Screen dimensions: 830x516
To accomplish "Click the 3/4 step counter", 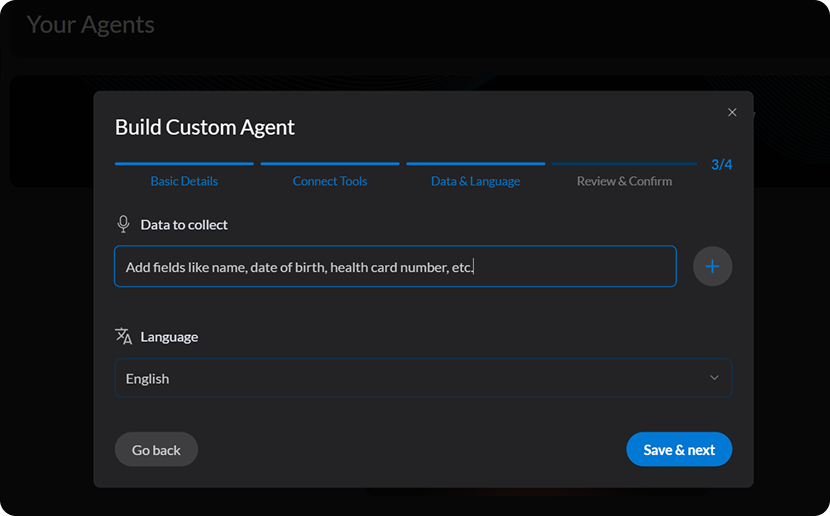I will point(721,164).
